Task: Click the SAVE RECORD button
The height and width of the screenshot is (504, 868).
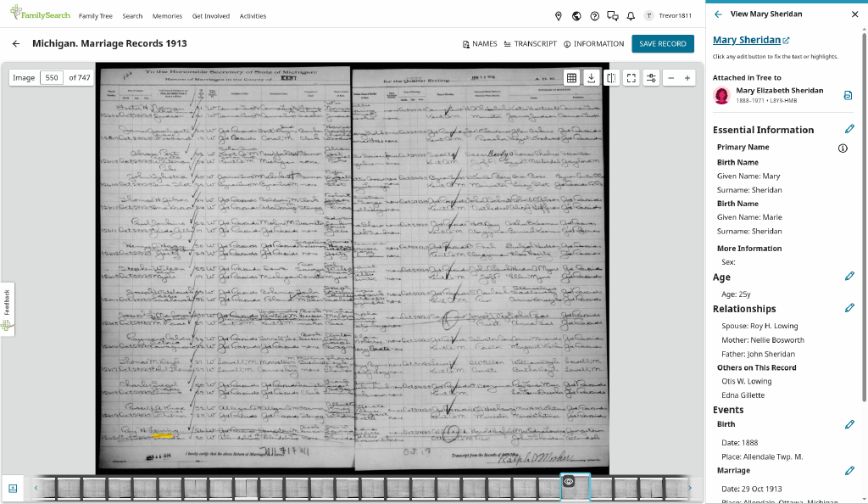Action: pos(663,44)
